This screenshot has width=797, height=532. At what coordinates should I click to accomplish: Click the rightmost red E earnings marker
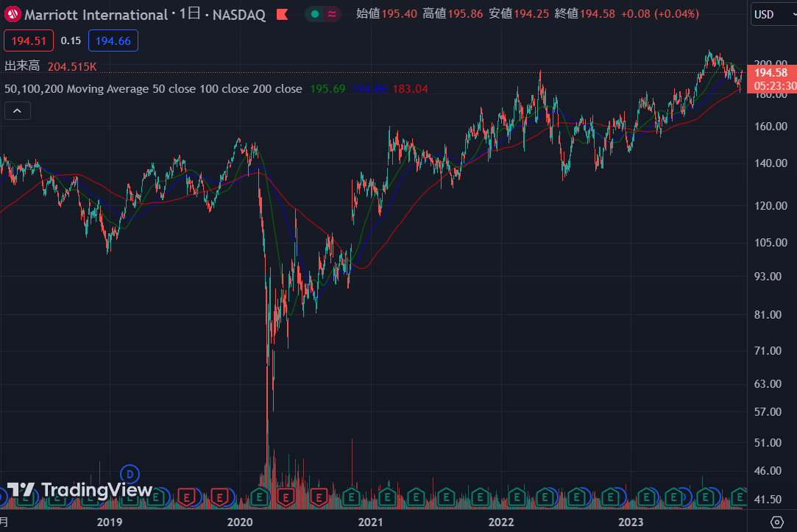point(319,497)
